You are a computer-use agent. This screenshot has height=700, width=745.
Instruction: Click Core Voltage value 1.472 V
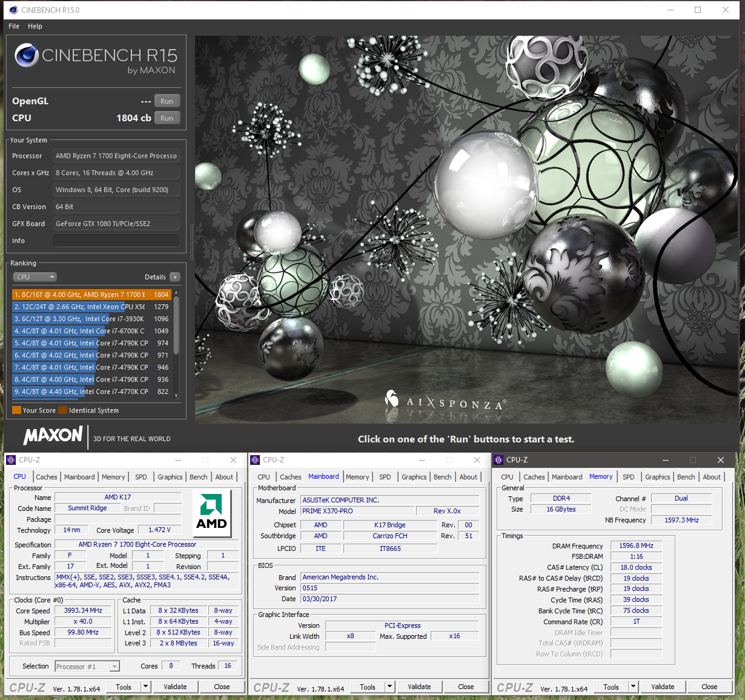tap(159, 530)
